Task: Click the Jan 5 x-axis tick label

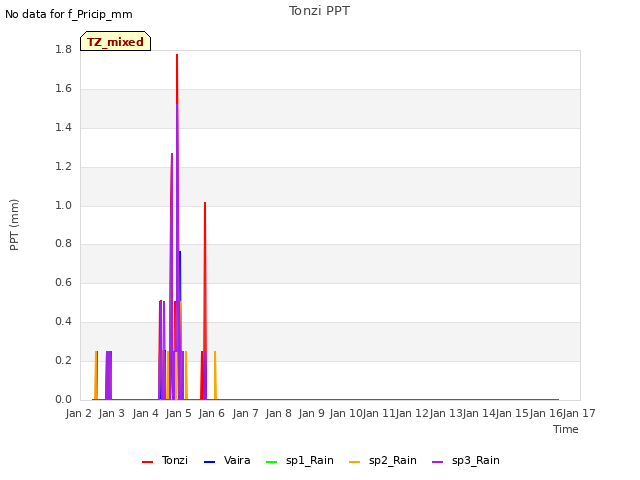Action: point(178,413)
